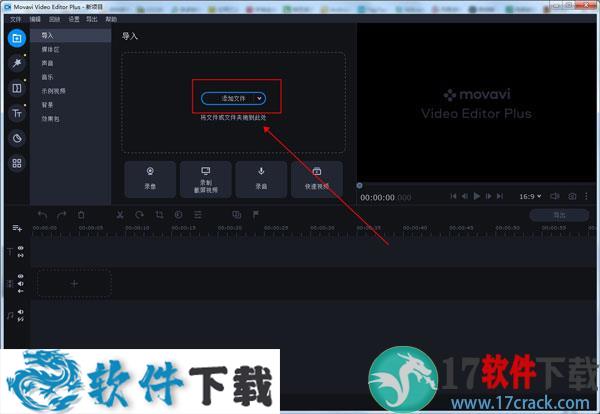Open the Playback menu
This screenshot has width=600, height=414.
[54, 19]
